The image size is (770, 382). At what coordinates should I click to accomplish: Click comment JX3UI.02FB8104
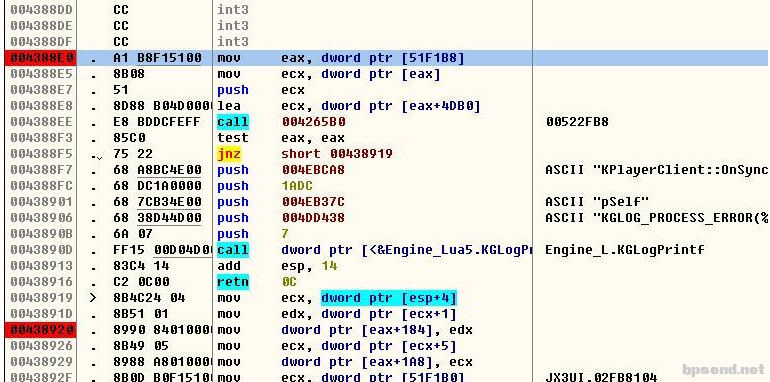point(601,377)
